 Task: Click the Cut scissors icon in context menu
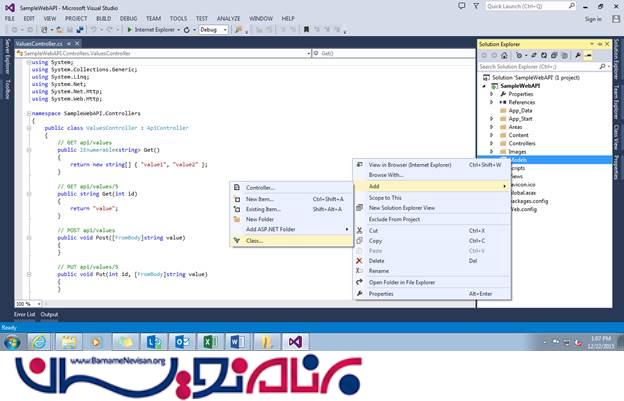click(360, 230)
